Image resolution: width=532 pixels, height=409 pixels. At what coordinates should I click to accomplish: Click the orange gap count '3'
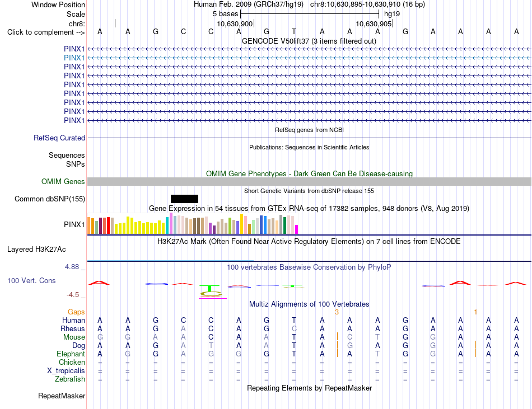(x=337, y=312)
